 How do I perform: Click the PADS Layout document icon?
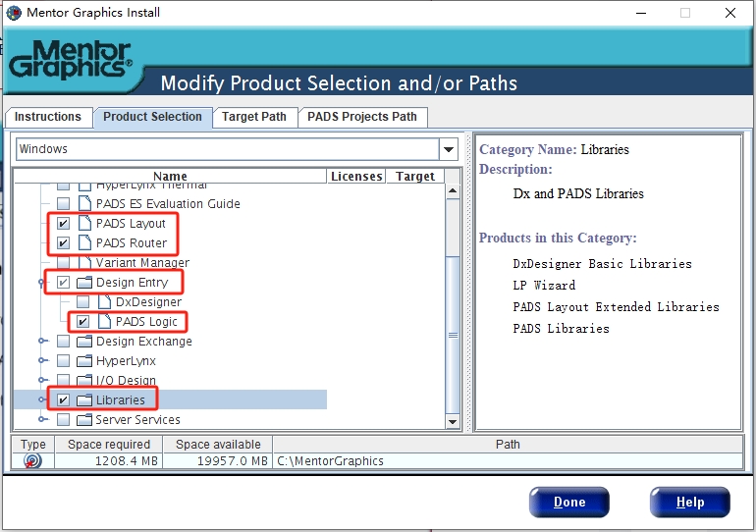(84, 224)
